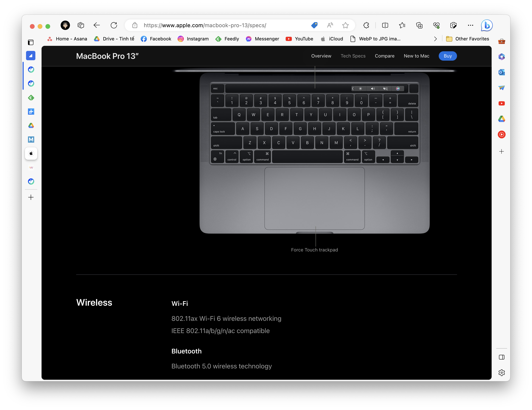Viewport: 532px width, 410px height.
Task: Toggle the vertical tabs pane icon
Action: [x=31, y=42]
